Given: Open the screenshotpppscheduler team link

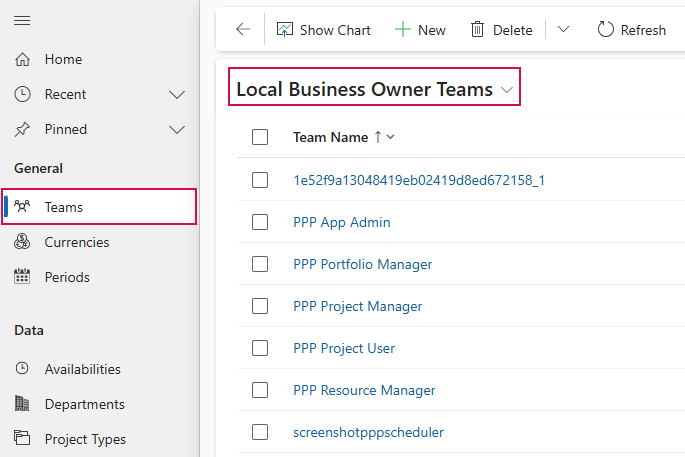Looking at the screenshot, I should [368, 432].
